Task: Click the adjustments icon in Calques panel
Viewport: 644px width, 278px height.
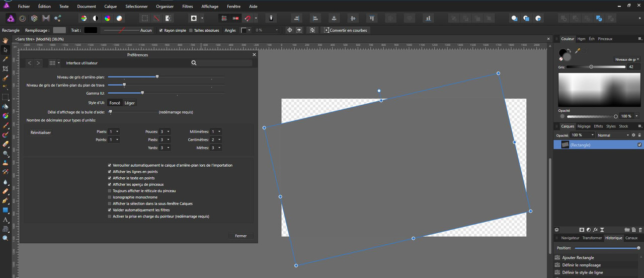Action: (x=588, y=230)
